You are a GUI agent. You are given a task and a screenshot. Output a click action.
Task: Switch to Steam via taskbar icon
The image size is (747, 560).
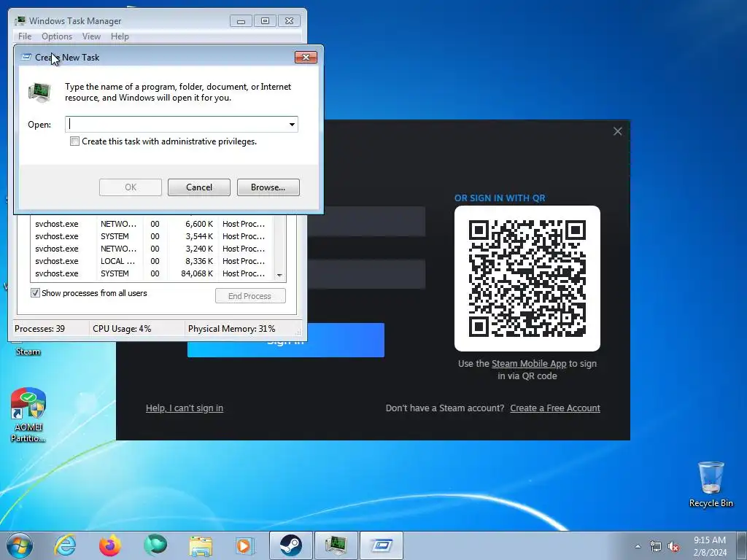point(290,545)
